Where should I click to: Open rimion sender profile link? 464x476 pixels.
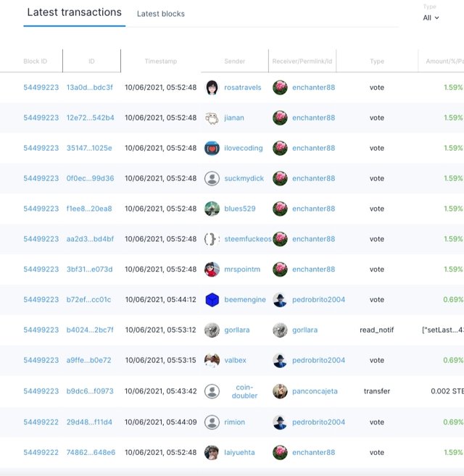point(234,422)
